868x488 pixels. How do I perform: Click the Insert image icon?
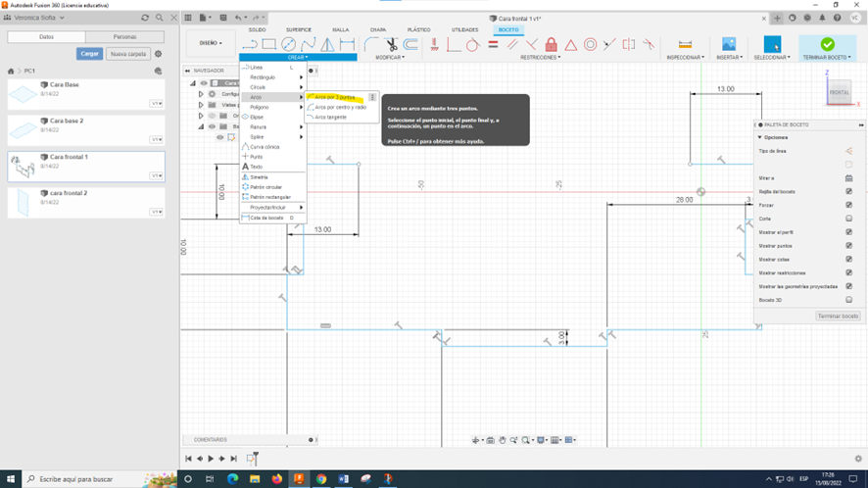[x=729, y=44]
